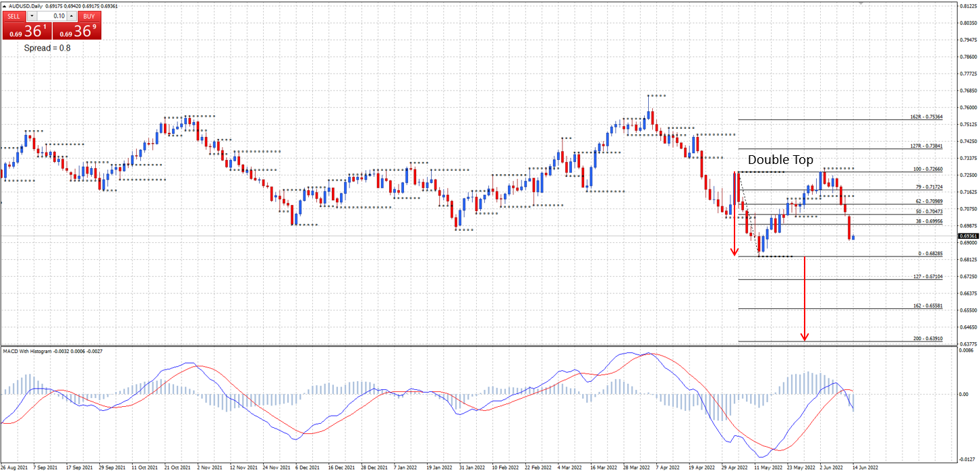Click the '4 Mar 2022' date label
This screenshot has height=473, width=980.
click(x=570, y=467)
